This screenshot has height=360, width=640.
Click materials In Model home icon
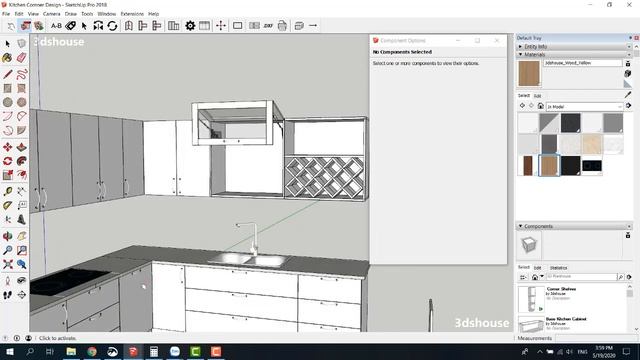coord(540,106)
